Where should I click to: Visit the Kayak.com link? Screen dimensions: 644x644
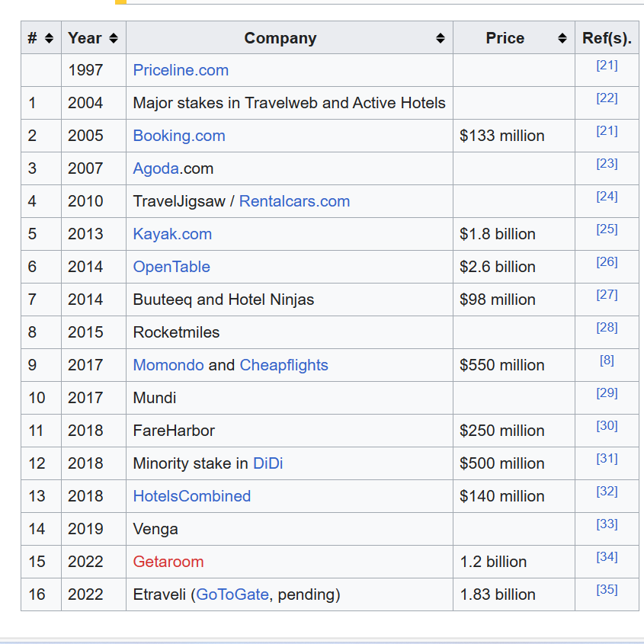pyautogui.click(x=172, y=234)
